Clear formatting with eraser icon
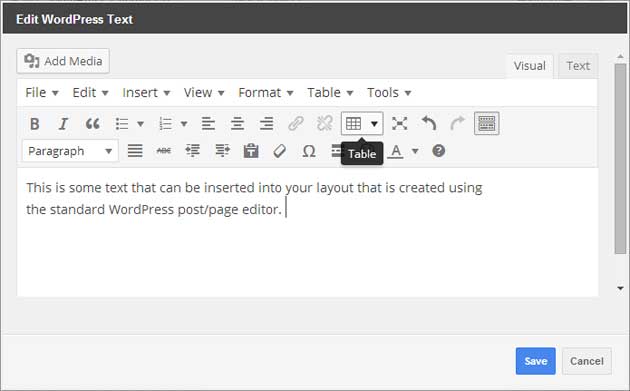The image size is (630, 391). (280, 151)
